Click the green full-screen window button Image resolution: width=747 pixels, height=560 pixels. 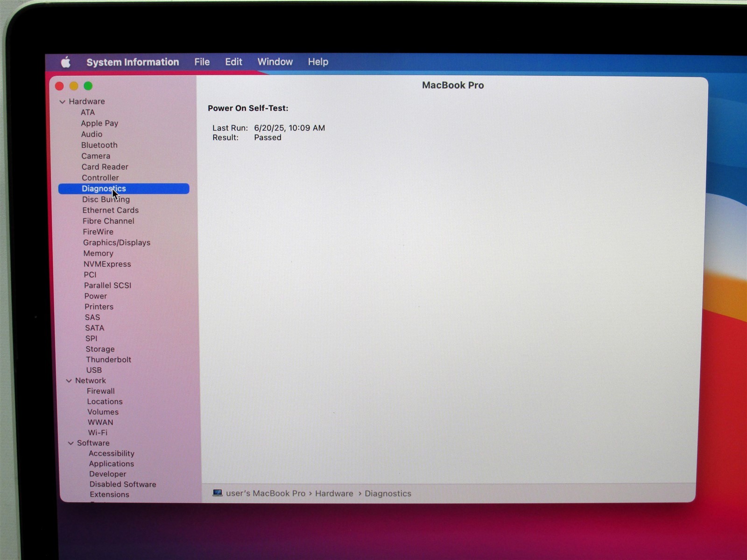point(88,86)
